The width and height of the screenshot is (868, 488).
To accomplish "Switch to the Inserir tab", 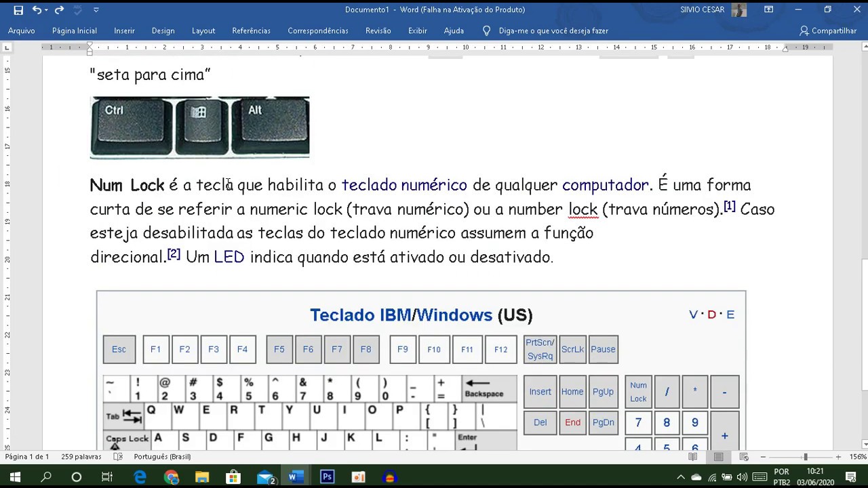I will 125,30.
